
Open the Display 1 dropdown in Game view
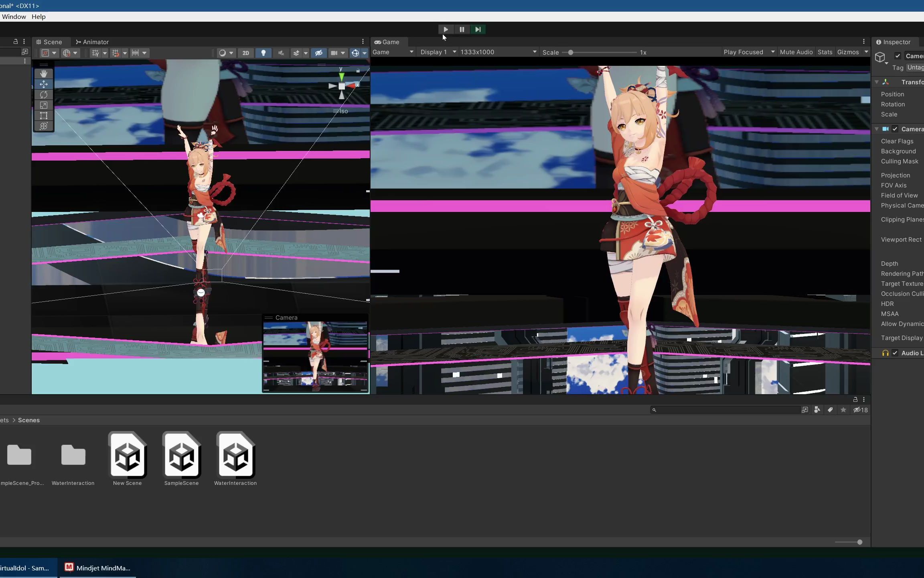[437, 52]
